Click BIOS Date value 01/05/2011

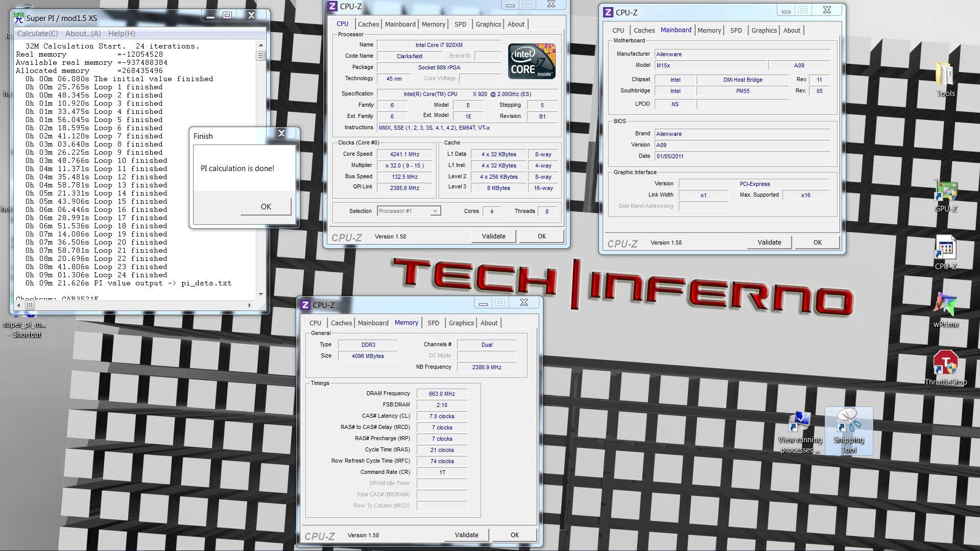[743, 156]
